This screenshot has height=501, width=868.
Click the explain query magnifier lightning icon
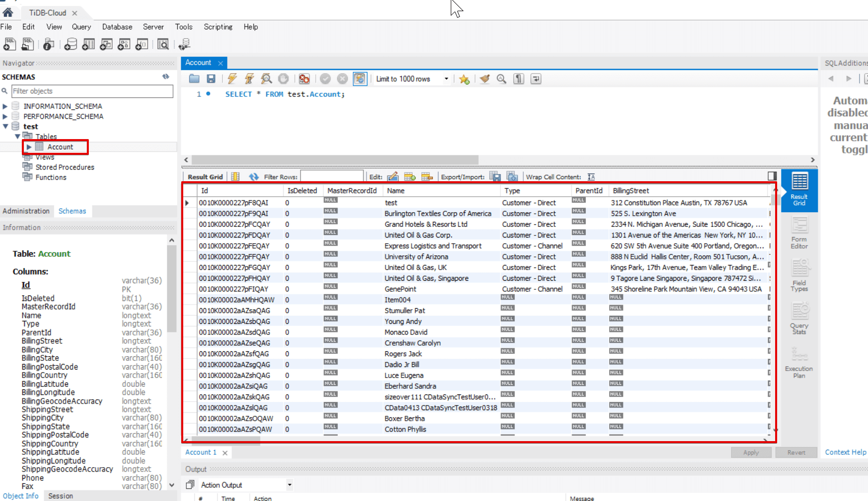click(x=266, y=79)
